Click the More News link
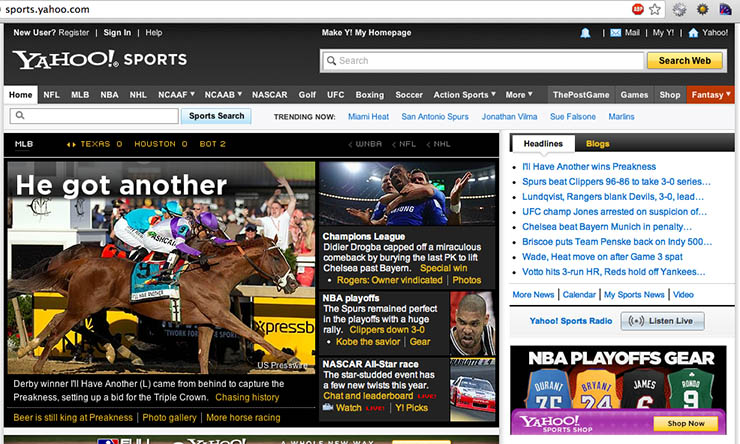Screen dimensions: 740x444 [x=533, y=294]
